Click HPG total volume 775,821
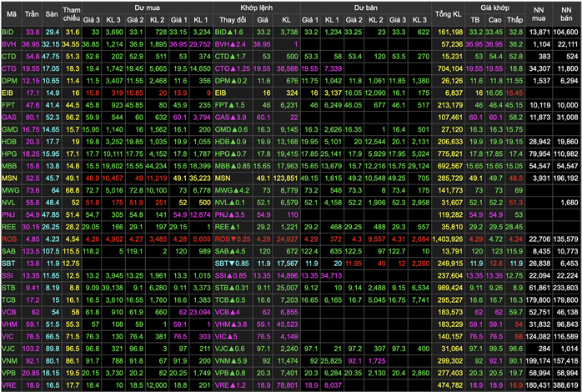 (x=450, y=153)
